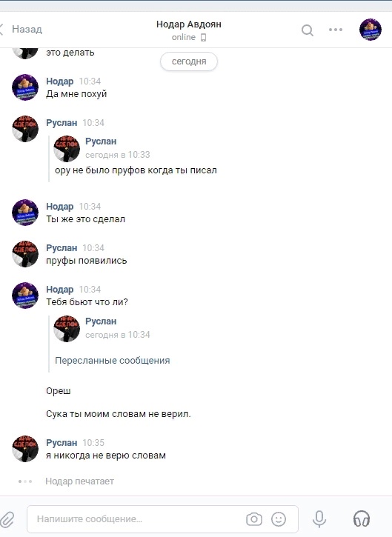Click quoted Руслан avatar in 10:33 reply

click(67, 148)
